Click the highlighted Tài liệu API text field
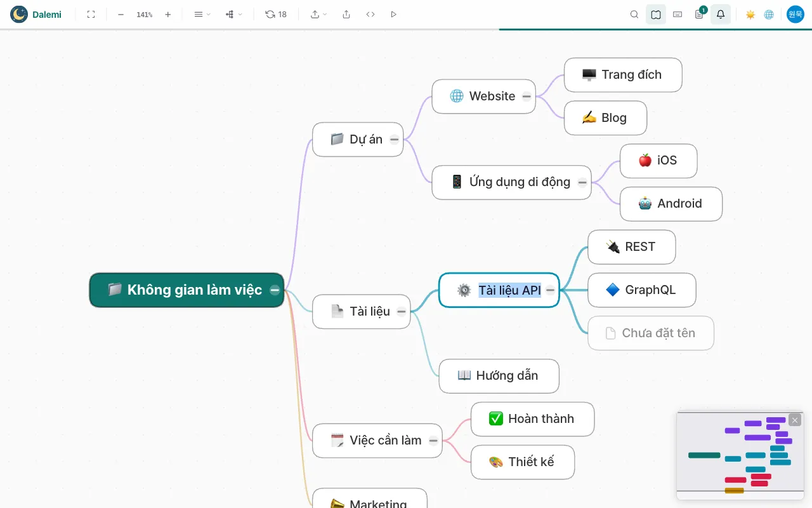Viewport: 812px width, 508px height. 510,290
